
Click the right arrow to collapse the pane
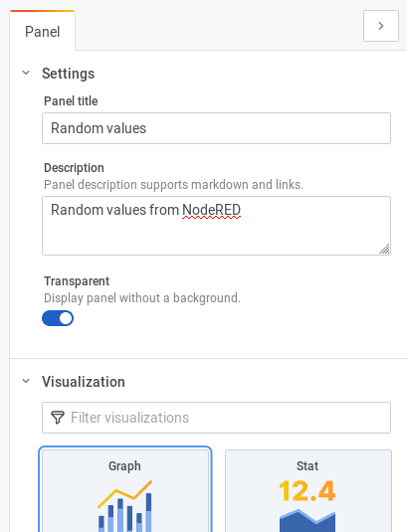click(381, 26)
